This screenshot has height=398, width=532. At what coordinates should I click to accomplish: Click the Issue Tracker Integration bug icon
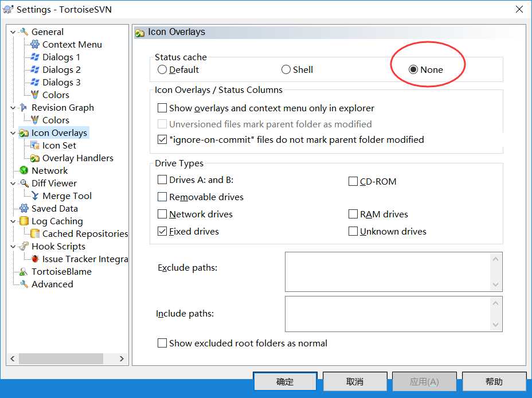(x=34, y=259)
